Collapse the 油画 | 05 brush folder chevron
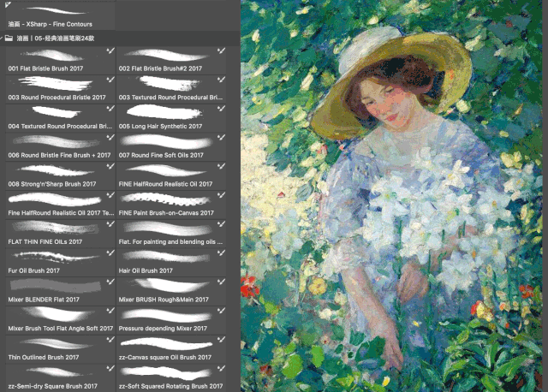This screenshot has height=392, width=548. pos(2,38)
